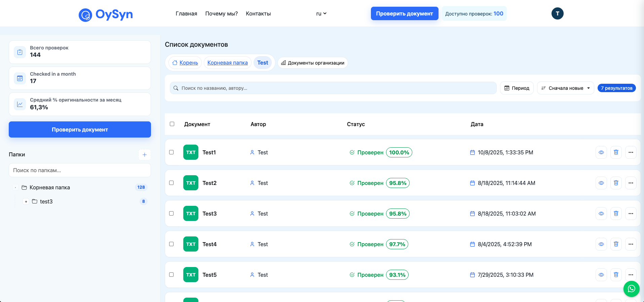The height and width of the screenshot is (302, 644).
Task: Select the Test breadcrumb tab
Action: click(x=263, y=63)
